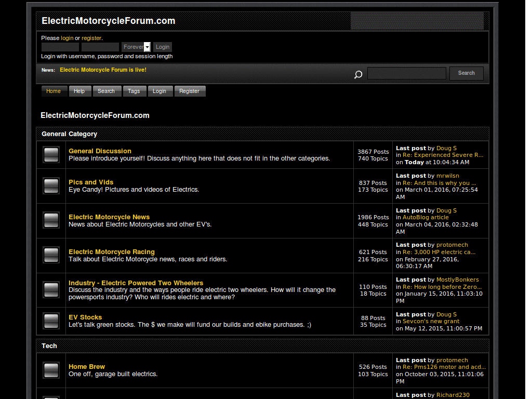This screenshot has width=532, height=399.
Task: Open 'Re: 3,000 HP electric ca...' post
Action: (439, 252)
